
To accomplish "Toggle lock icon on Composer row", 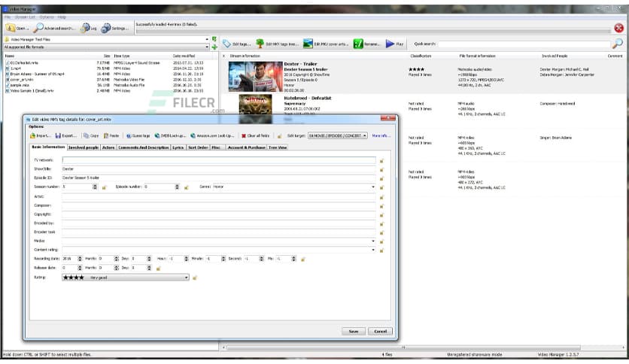I will pyautogui.click(x=382, y=206).
